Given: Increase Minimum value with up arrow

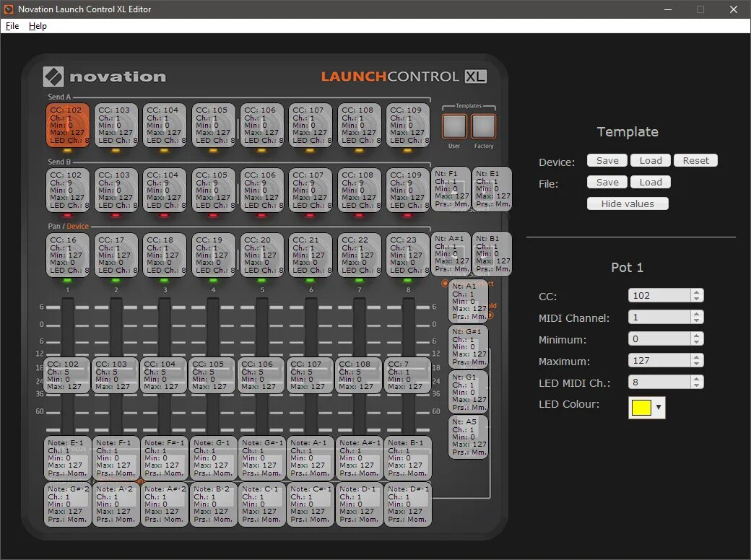Looking at the screenshot, I should click(697, 336).
